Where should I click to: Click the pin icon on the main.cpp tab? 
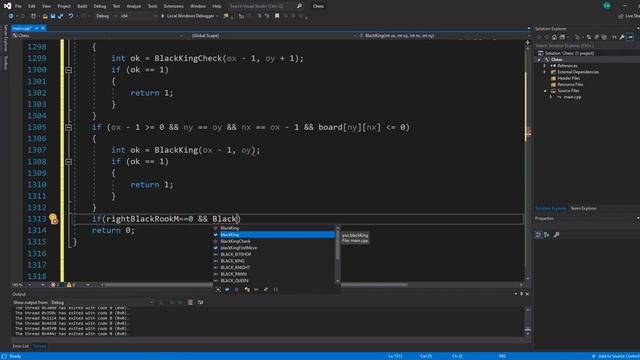pos(36,28)
